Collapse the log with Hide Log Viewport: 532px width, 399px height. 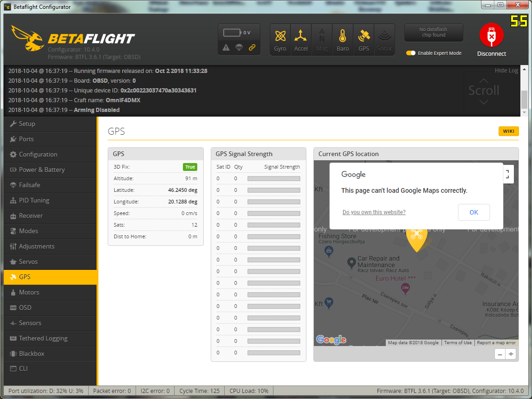coord(506,70)
